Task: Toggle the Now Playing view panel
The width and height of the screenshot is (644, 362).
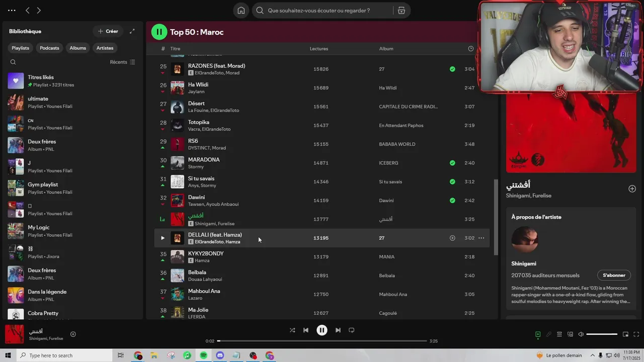Action: click(538, 334)
